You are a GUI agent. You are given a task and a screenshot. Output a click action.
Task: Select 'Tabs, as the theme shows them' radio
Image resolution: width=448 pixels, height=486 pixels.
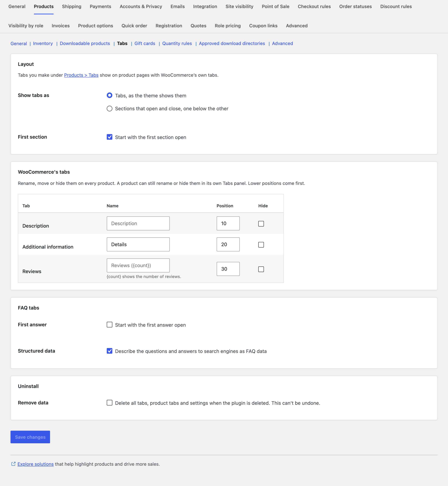coord(109,95)
